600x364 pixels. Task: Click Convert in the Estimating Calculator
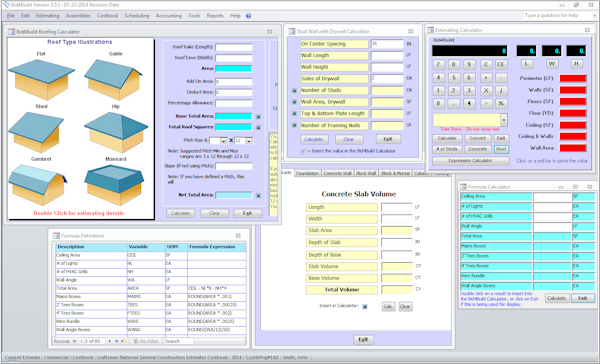[x=478, y=138]
